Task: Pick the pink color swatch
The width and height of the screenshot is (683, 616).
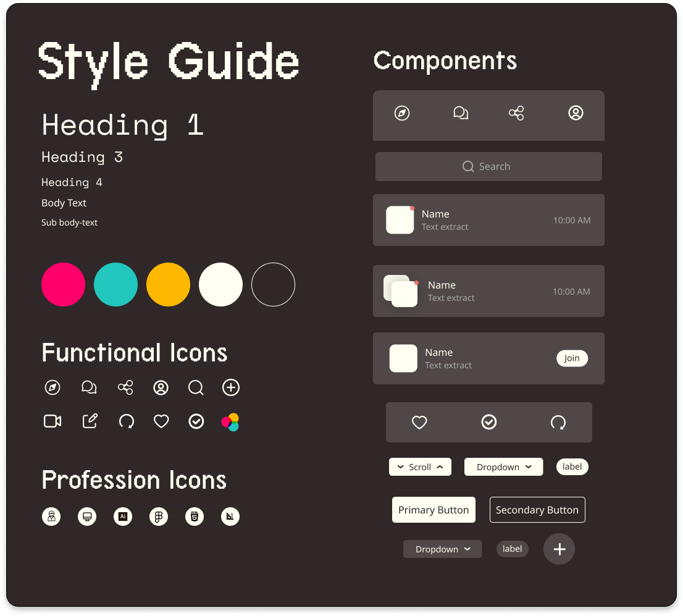Action: point(63,285)
